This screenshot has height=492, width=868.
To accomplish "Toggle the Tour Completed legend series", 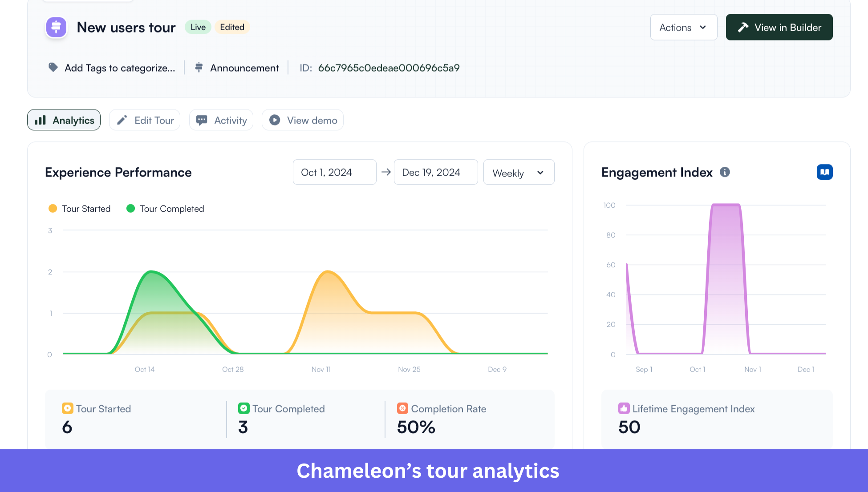I will click(x=165, y=209).
